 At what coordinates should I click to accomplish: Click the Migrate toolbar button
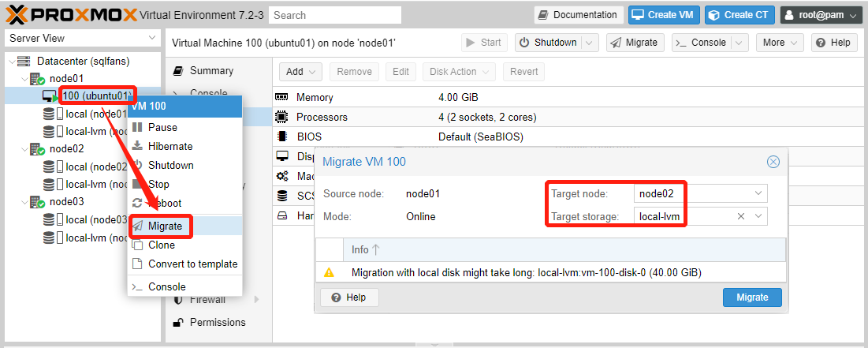[635, 43]
